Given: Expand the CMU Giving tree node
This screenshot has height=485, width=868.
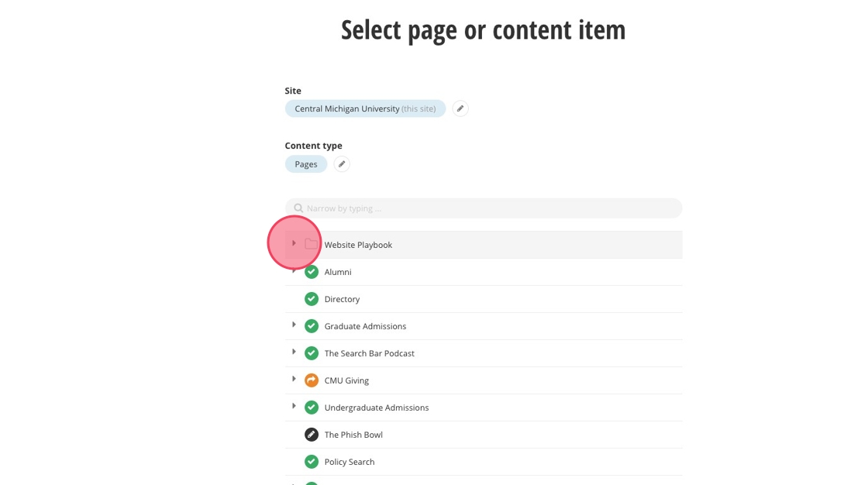Looking at the screenshot, I should click(294, 380).
